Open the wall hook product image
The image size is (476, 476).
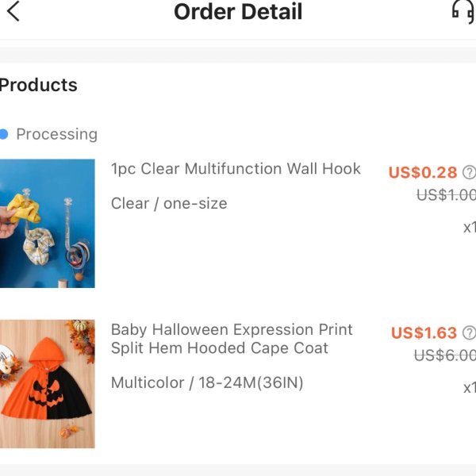[48, 224]
